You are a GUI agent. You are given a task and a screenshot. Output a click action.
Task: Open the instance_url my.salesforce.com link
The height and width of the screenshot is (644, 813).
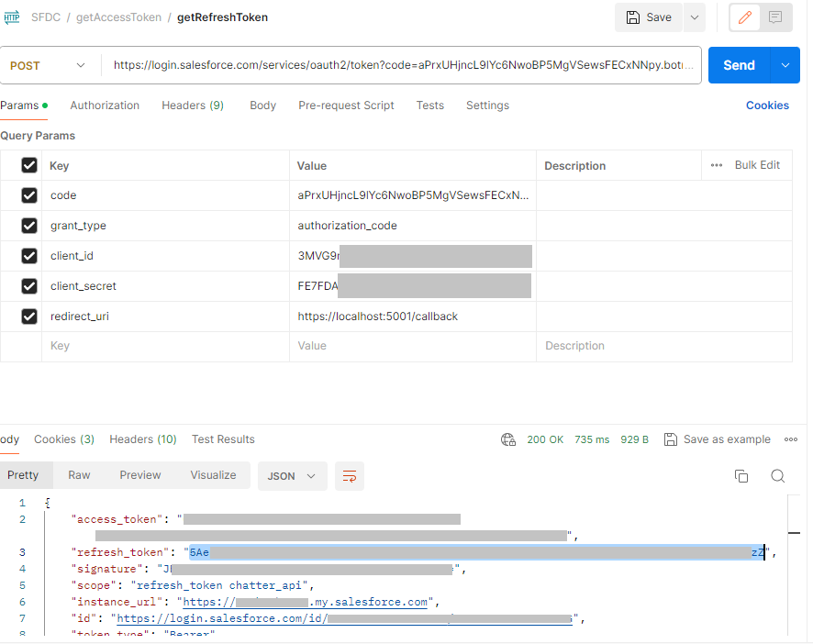tap(306, 602)
